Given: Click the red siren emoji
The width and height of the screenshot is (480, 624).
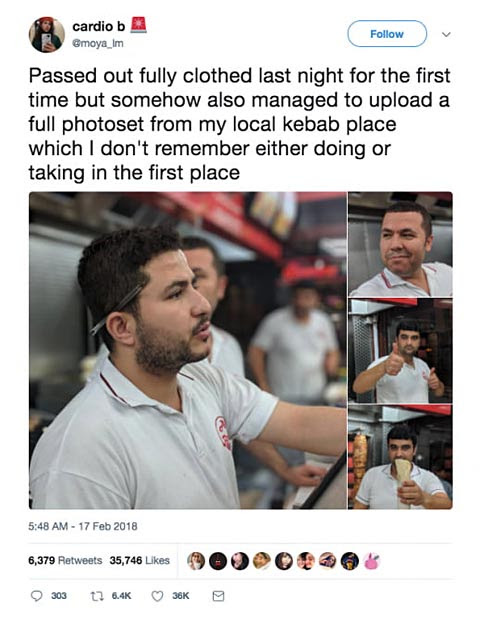Looking at the screenshot, I should coord(139,25).
